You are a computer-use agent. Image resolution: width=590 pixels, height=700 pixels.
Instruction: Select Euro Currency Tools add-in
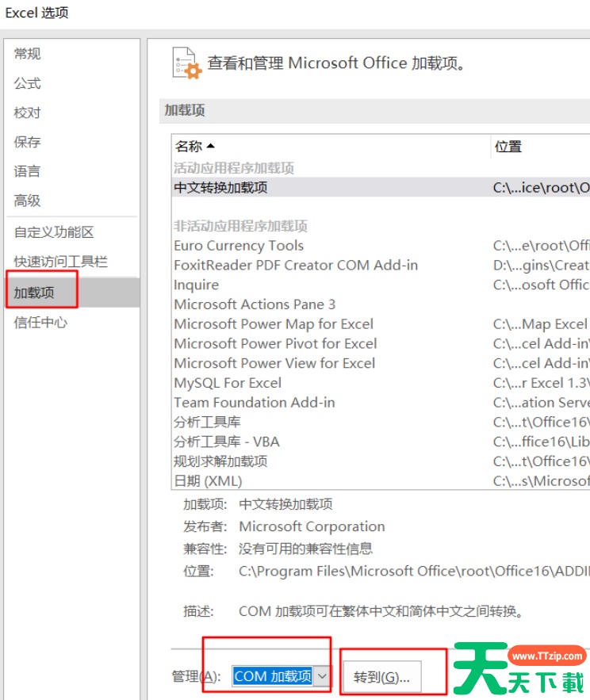pos(381,246)
